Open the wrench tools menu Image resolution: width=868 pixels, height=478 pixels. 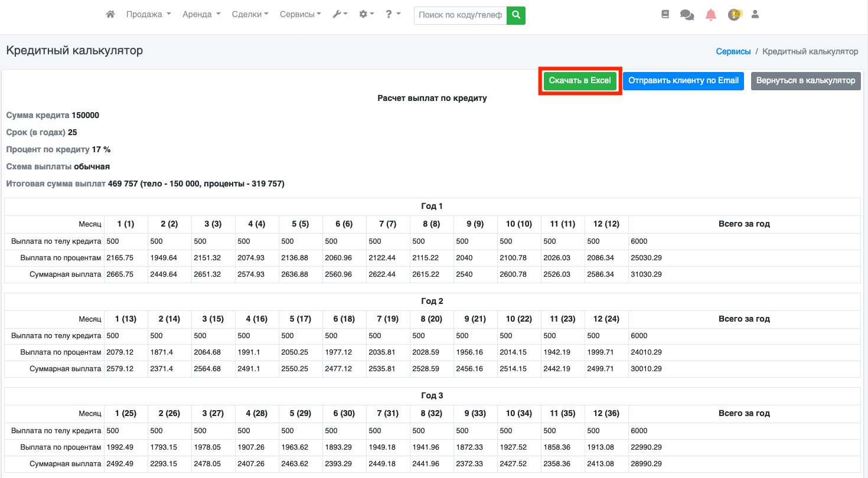pyautogui.click(x=340, y=15)
